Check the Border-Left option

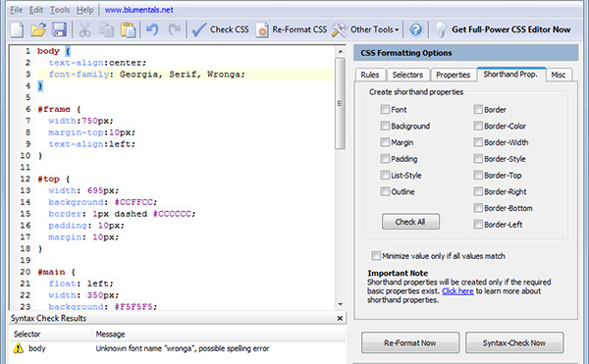pos(478,225)
